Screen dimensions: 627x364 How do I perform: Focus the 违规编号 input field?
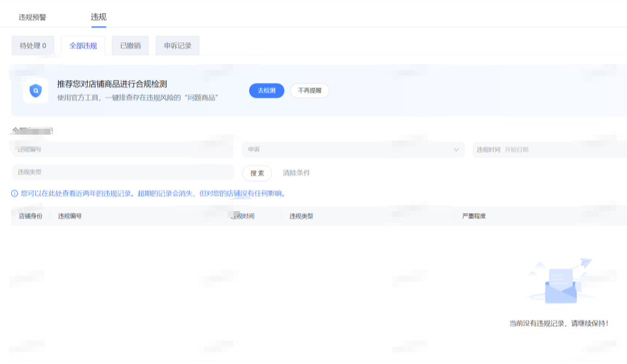tap(122, 150)
